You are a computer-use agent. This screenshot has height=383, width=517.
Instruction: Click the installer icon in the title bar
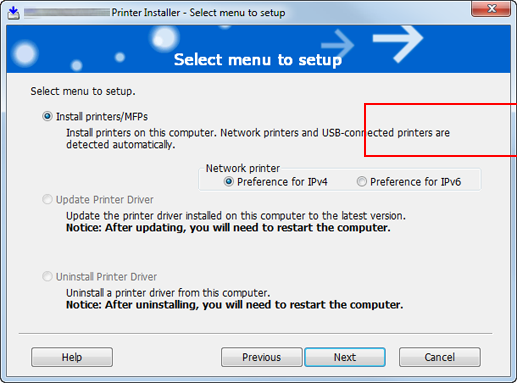14,13
